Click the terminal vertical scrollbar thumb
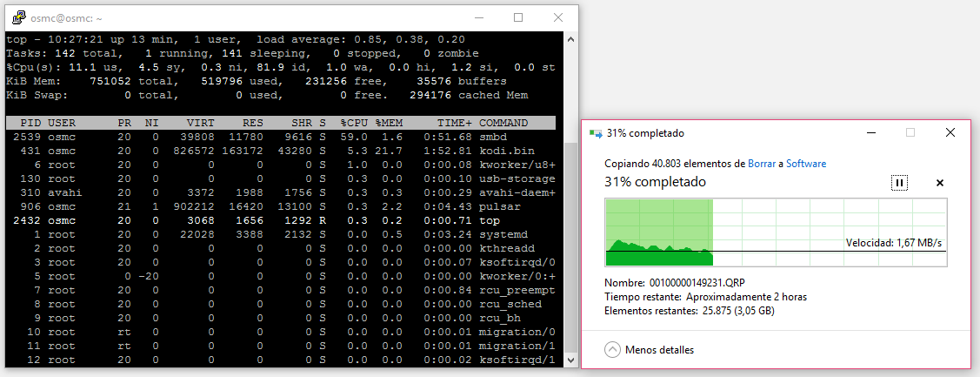Image resolution: width=980 pixels, height=377 pixels. tap(570, 247)
